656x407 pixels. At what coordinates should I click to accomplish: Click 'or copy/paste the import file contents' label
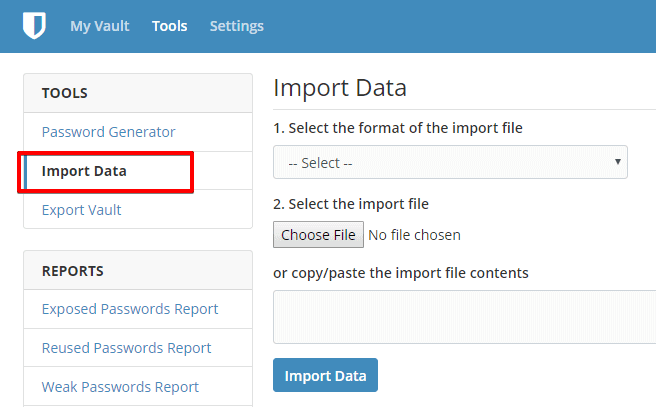point(401,273)
